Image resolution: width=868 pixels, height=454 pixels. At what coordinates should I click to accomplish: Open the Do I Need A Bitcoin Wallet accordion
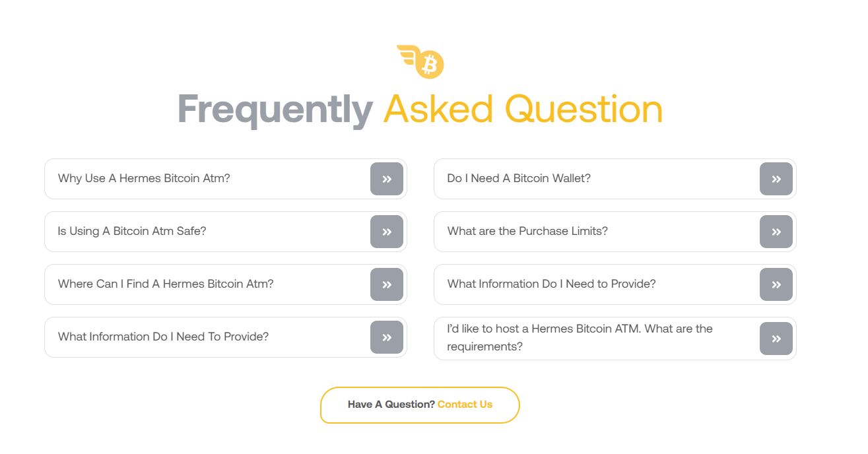click(519, 178)
